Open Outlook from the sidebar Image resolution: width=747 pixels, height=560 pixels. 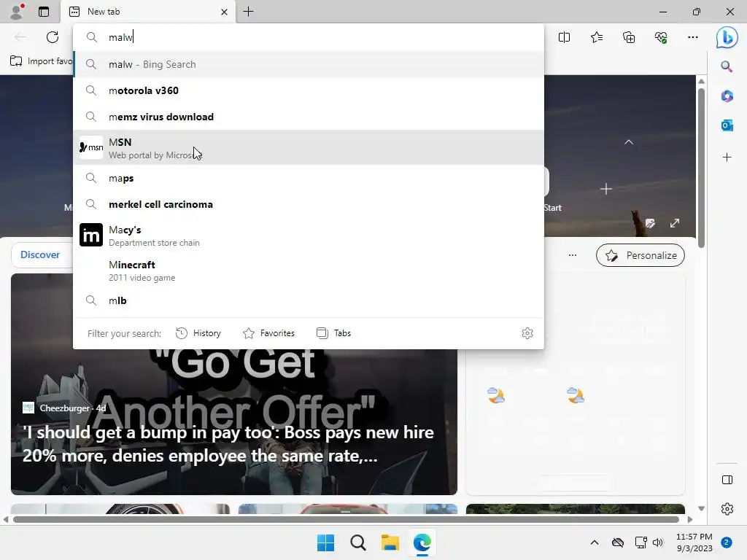coord(727,125)
